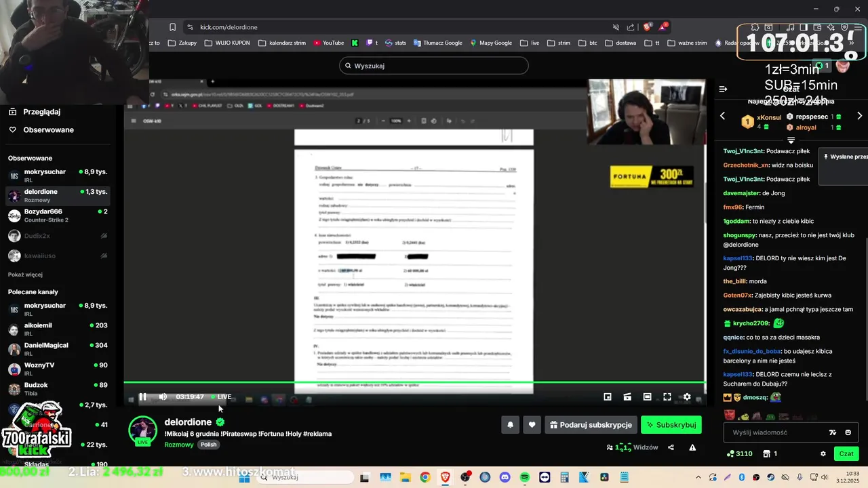Open OBS Studio from taskbar
The height and width of the screenshot is (488, 868).
[465, 477]
